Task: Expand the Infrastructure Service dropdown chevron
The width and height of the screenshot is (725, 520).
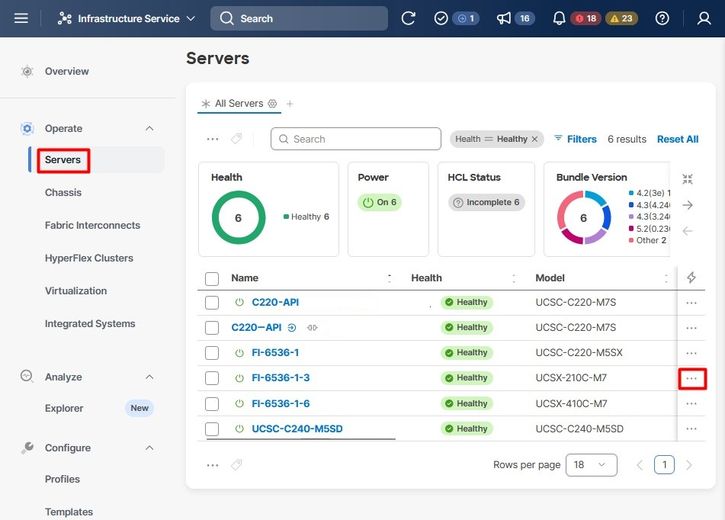Action: [190, 19]
